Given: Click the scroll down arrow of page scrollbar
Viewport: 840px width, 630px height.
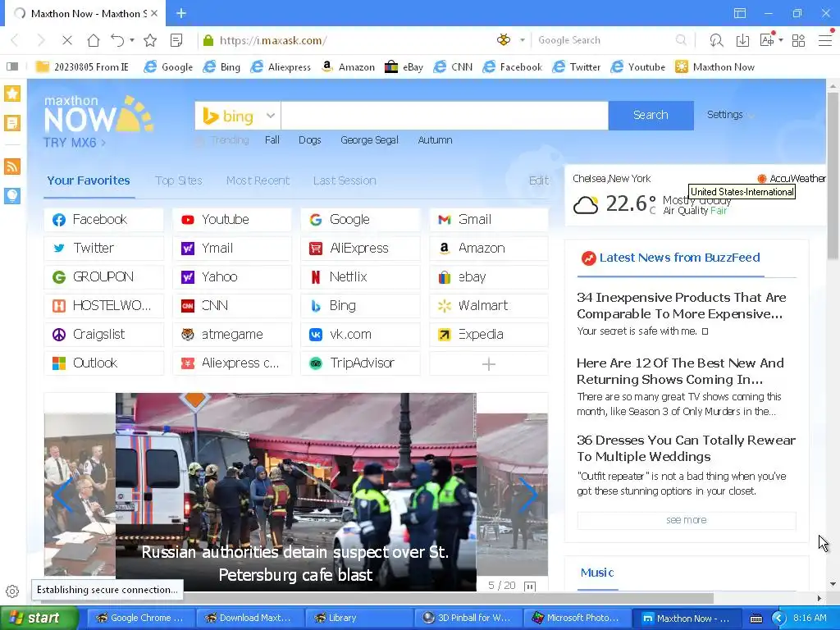Looking at the screenshot, I should (833, 584).
